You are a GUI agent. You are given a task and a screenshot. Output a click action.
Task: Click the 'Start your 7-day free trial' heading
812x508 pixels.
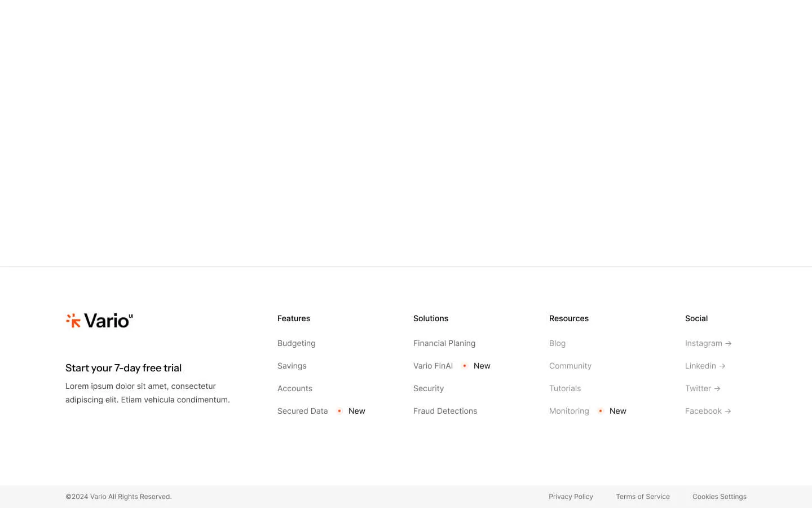coord(123,368)
